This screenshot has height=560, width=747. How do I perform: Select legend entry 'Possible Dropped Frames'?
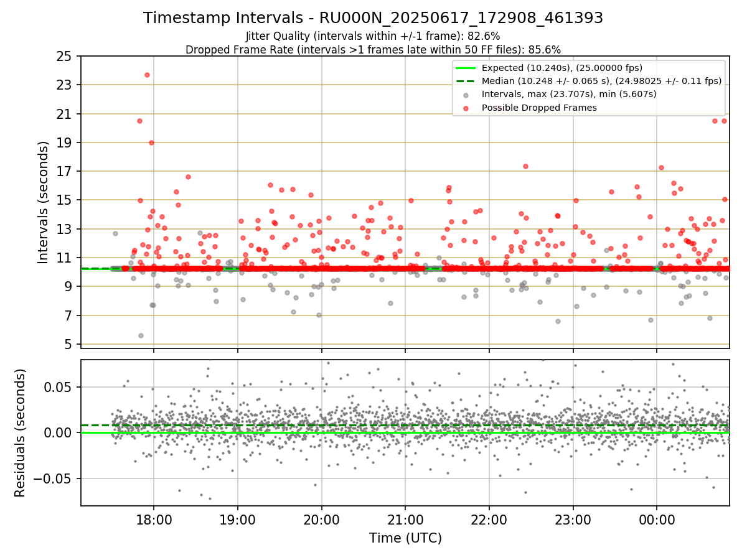click(539, 108)
